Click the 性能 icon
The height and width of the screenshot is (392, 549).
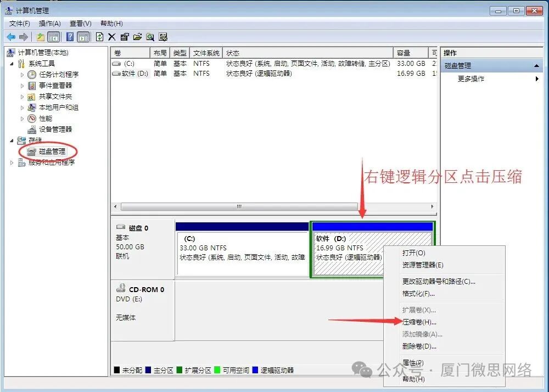click(32, 118)
